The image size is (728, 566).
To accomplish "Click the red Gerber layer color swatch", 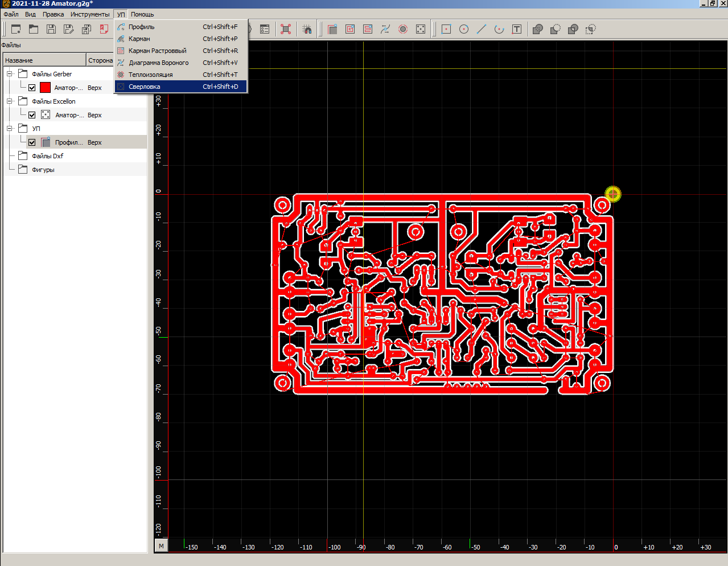I will [x=46, y=88].
